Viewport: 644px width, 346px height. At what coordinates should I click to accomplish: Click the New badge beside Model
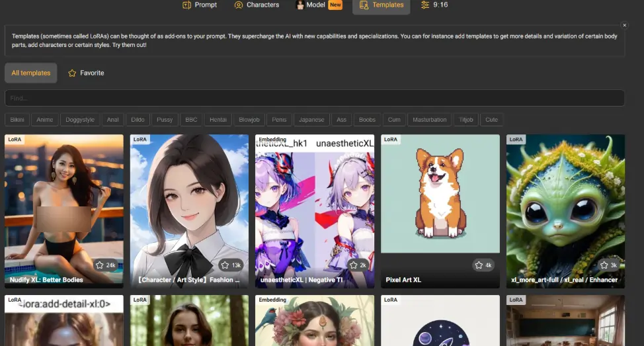[335, 5]
